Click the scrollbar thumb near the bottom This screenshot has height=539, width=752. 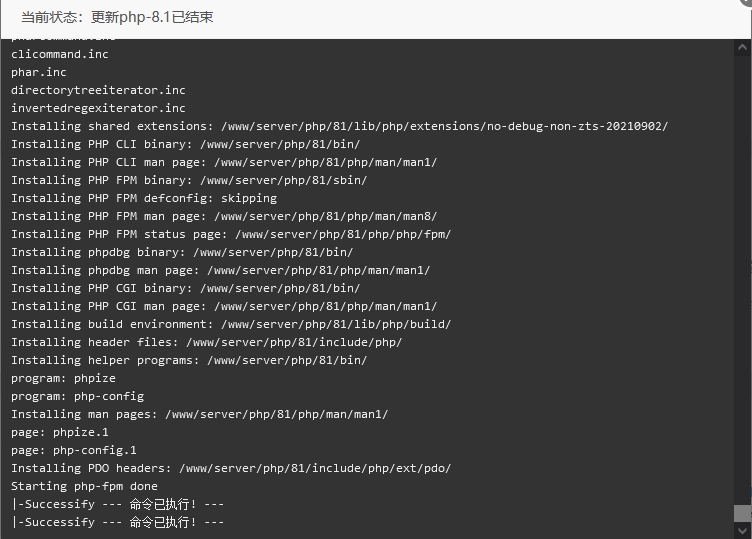click(742, 513)
